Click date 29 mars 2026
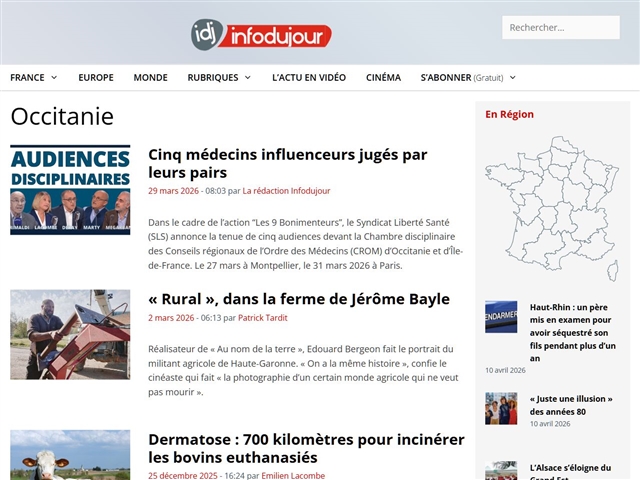This screenshot has width=640, height=480. [173, 191]
